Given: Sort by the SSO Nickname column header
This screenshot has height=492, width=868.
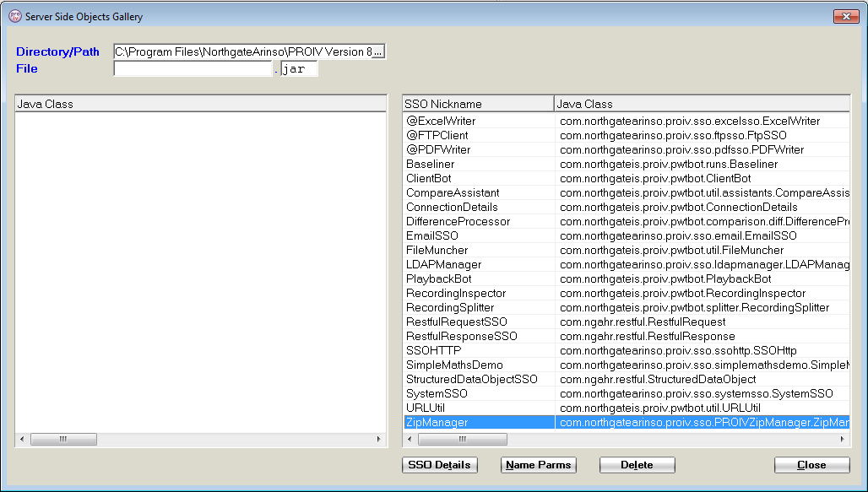Looking at the screenshot, I should (x=478, y=104).
